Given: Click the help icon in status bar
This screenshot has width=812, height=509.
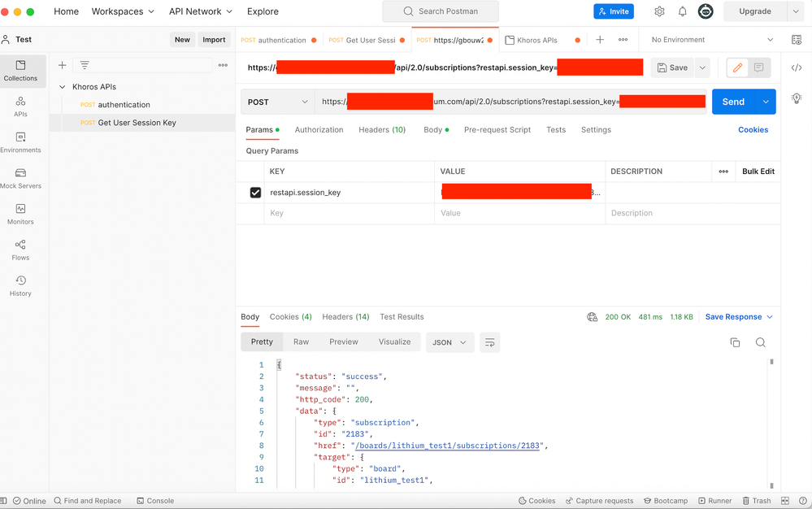Looking at the screenshot, I should (x=803, y=501).
